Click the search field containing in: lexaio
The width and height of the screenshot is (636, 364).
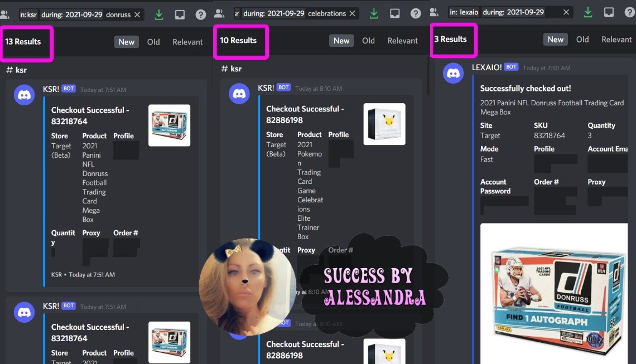(510, 12)
